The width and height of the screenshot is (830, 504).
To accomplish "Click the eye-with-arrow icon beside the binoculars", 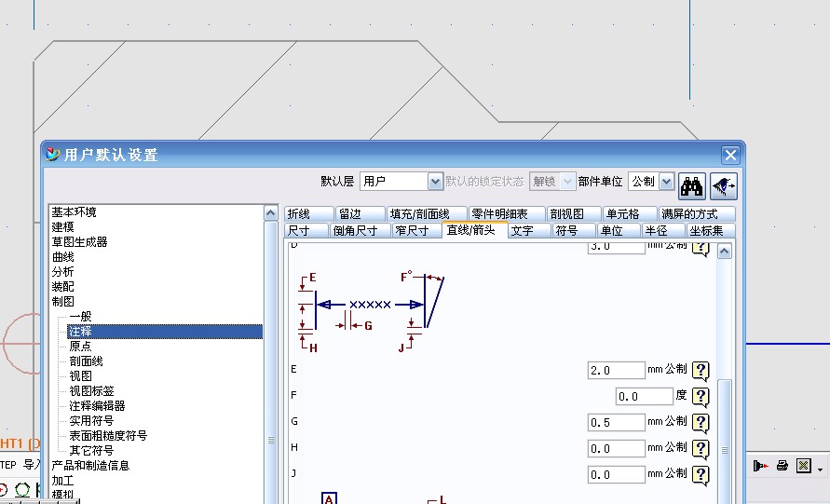I will click(723, 185).
